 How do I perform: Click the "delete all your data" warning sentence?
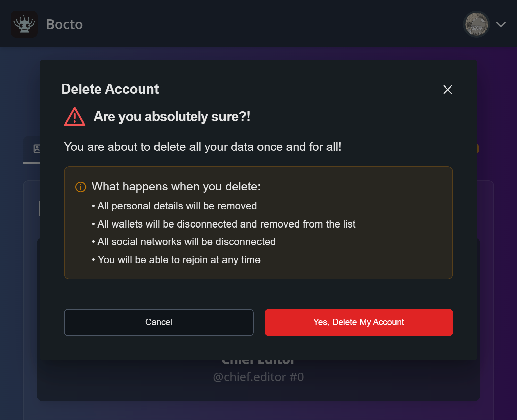pyautogui.click(x=203, y=147)
